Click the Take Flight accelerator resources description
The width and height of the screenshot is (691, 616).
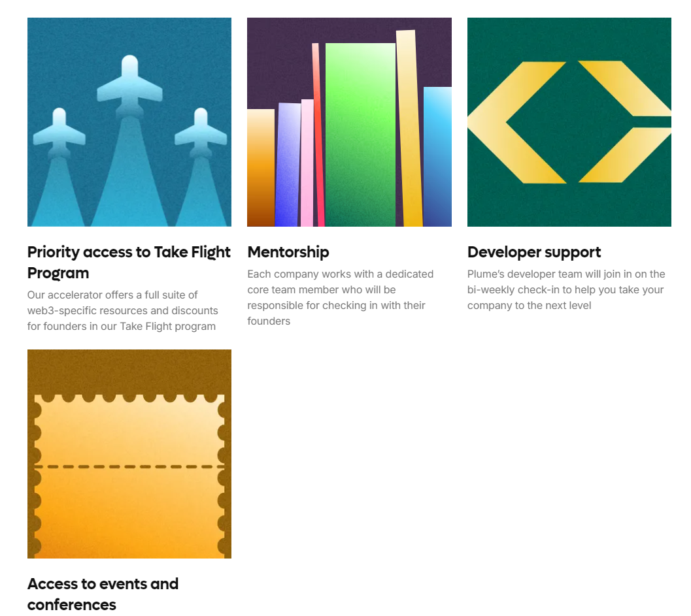pyautogui.click(x=122, y=310)
